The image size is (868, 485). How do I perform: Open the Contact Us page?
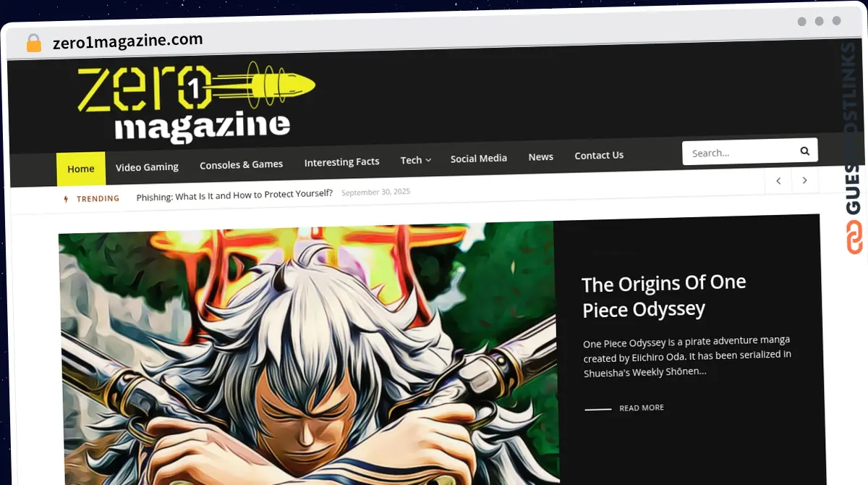599,155
